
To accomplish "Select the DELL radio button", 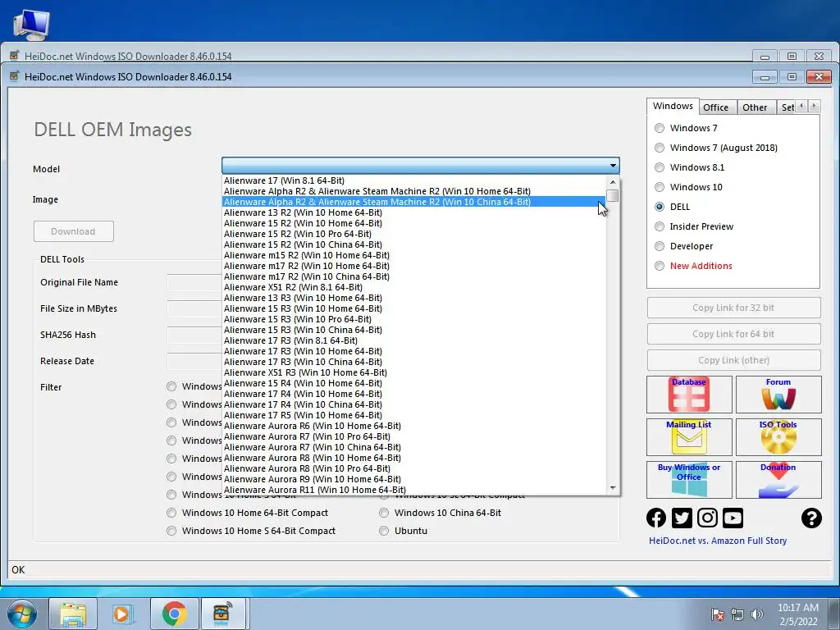I will (x=660, y=207).
